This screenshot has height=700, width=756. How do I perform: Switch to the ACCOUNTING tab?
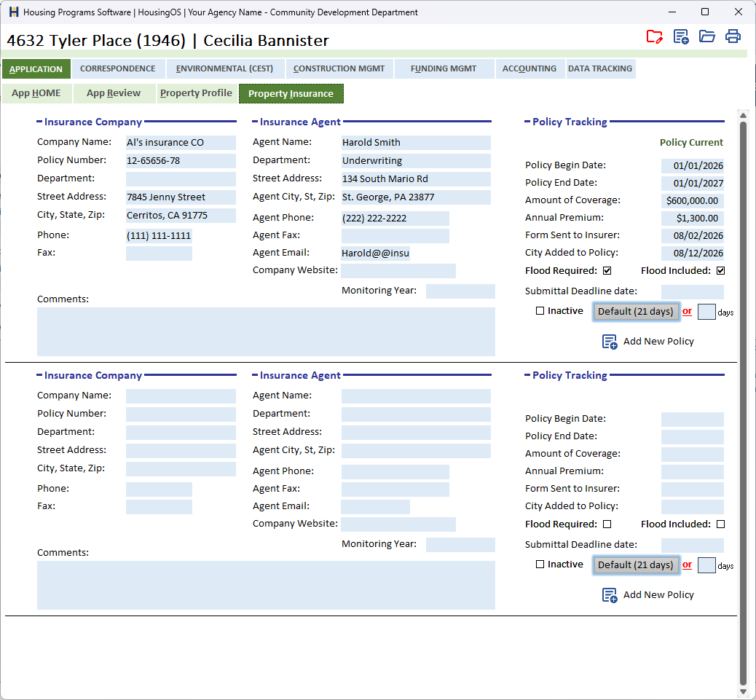[529, 69]
